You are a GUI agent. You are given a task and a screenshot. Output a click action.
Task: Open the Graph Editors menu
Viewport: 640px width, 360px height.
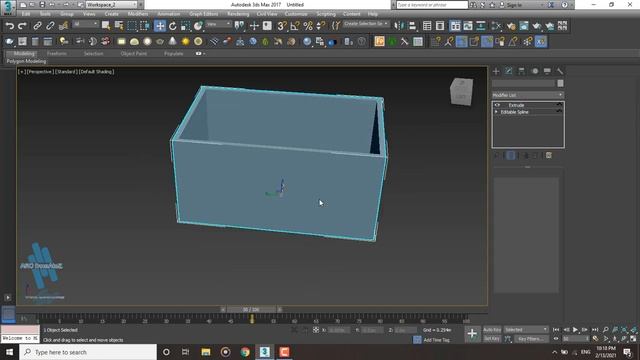pyautogui.click(x=203, y=14)
